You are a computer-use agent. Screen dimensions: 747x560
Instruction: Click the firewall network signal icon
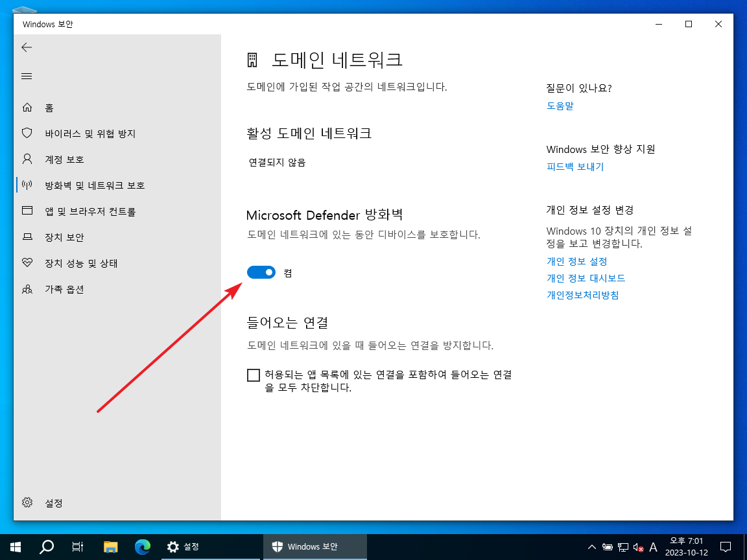click(27, 185)
